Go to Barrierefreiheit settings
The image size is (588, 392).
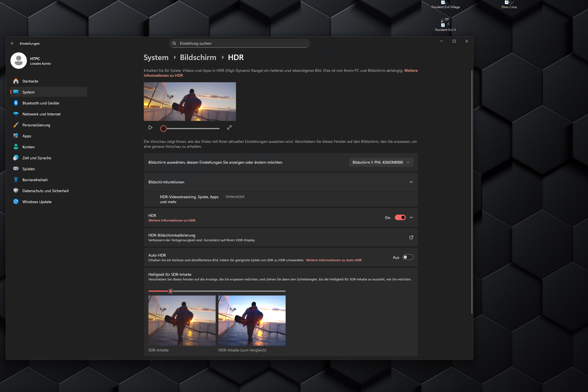point(35,180)
